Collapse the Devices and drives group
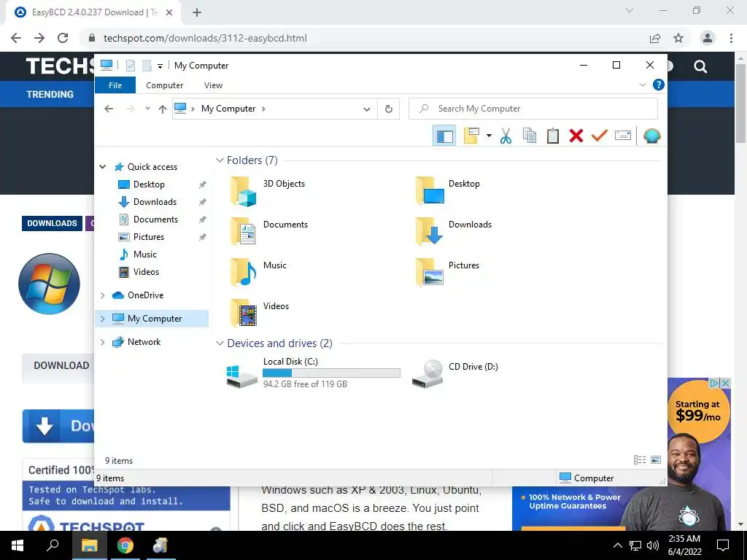The image size is (747, 560). pyautogui.click(x=220, y=343)
